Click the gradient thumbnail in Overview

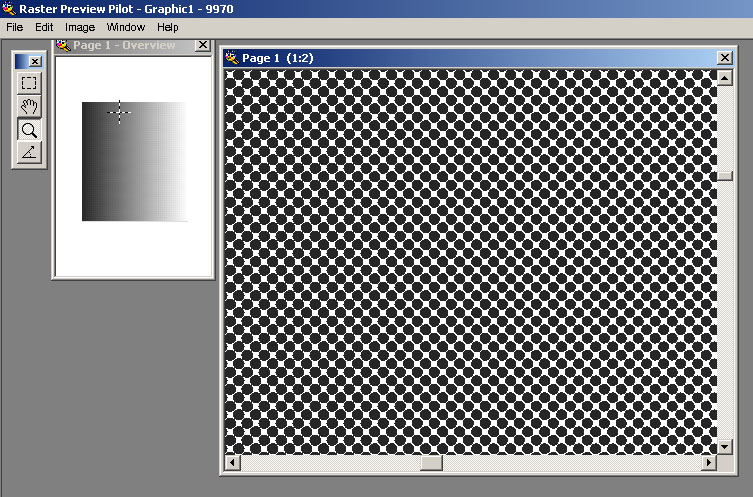[x=134, y=161]
